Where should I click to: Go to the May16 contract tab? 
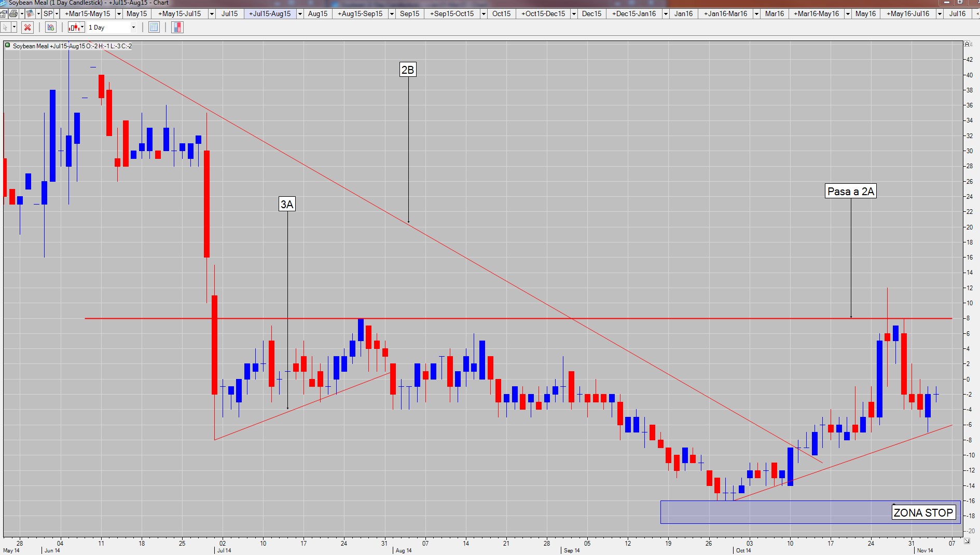(866, 13)
